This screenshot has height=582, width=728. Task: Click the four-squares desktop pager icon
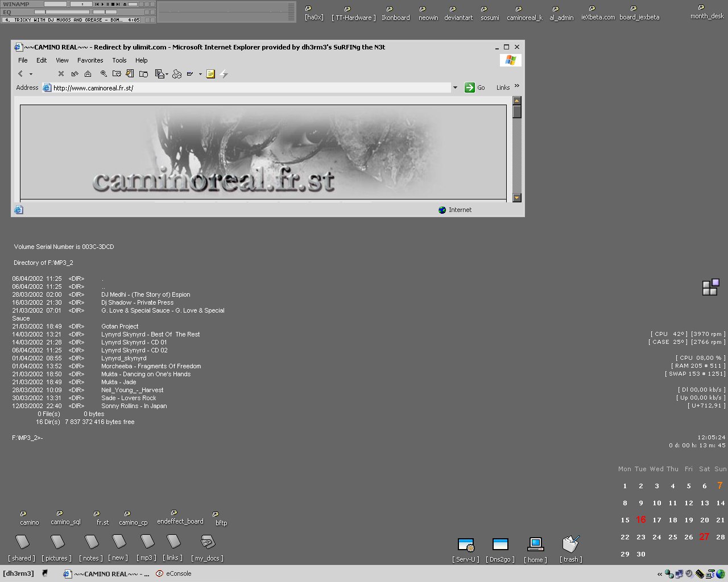coord(710,287)
